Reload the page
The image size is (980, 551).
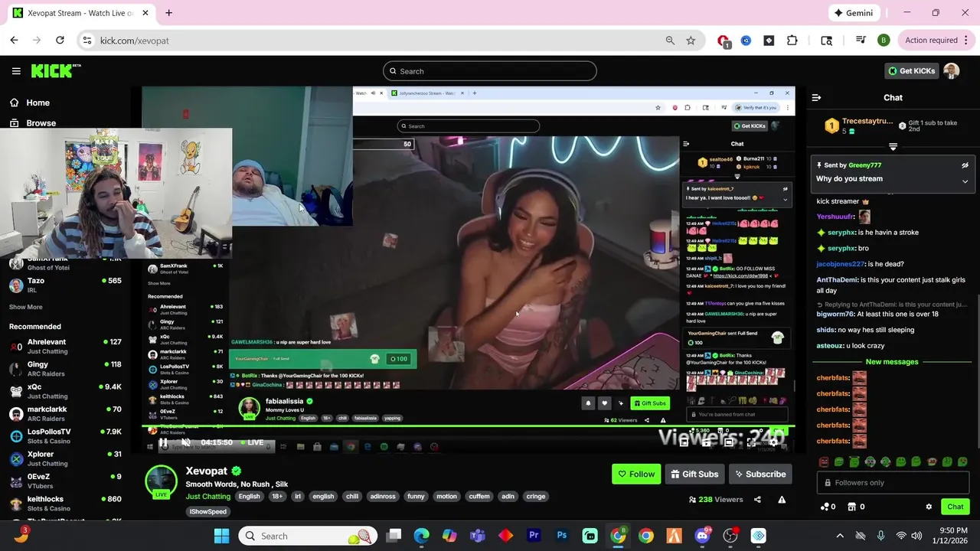pos(60,41)
